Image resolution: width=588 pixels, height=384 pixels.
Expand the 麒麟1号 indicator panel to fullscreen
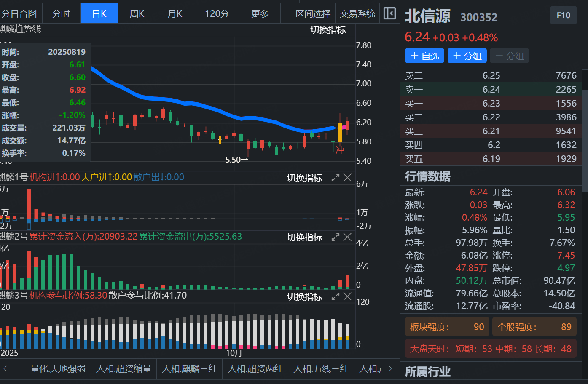pos(335,178)
